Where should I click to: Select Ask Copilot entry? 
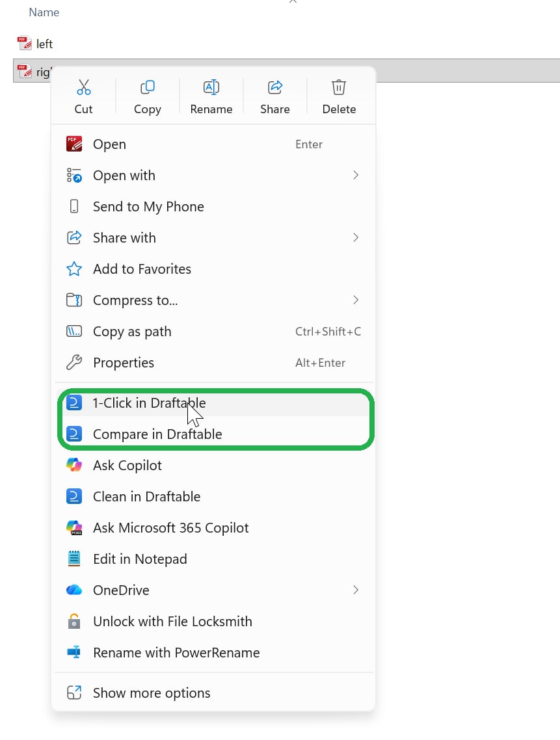pyautogui.click(x=213, y=465)
